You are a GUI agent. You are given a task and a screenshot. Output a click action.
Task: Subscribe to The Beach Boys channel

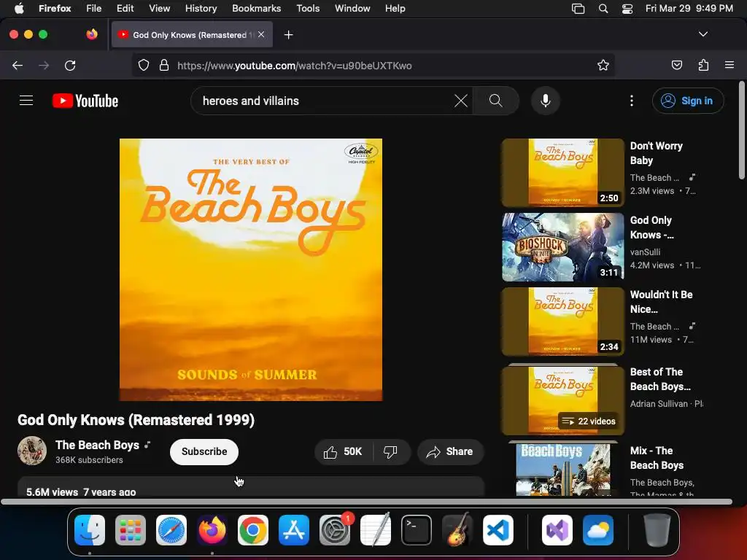click(204, 451)
